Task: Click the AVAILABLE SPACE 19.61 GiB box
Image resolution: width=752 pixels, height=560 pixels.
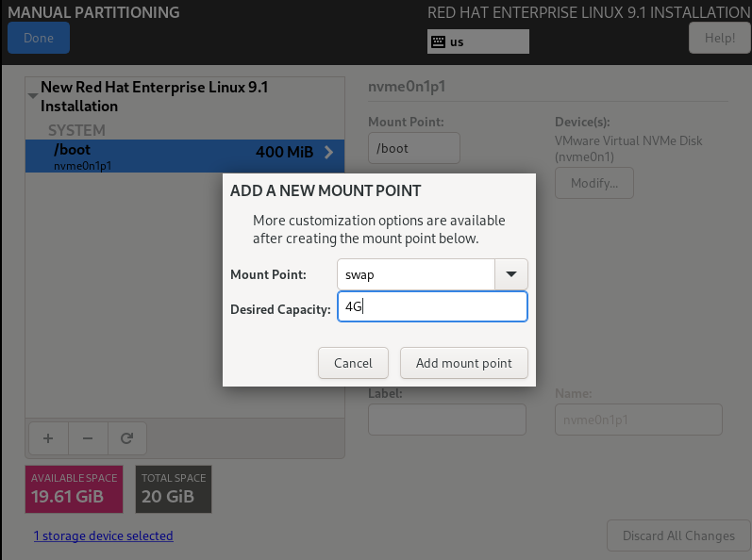Action: [x=74, y=489]
